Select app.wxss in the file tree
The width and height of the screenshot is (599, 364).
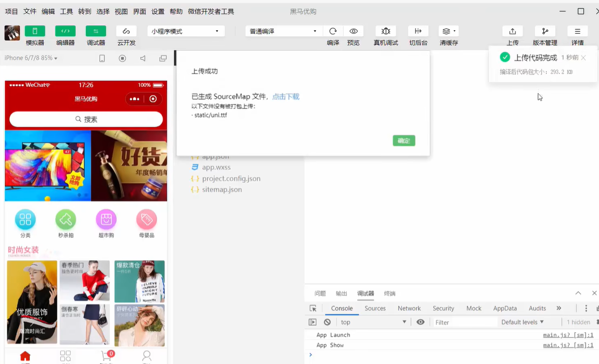[x=216, y=167]
